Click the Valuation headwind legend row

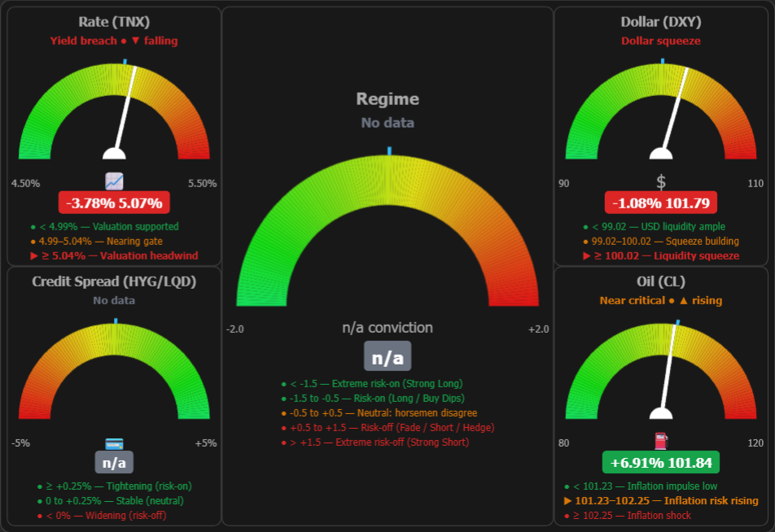[x=114, y=256]
